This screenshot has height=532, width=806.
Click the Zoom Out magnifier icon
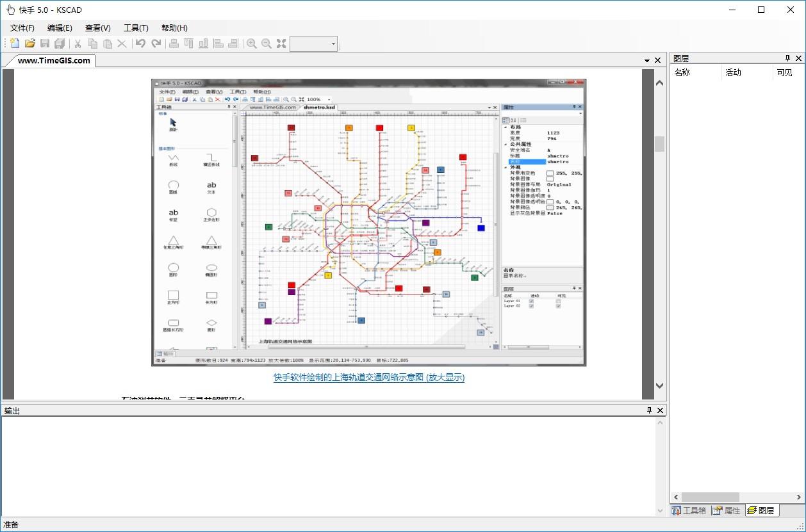click(267, 44)
